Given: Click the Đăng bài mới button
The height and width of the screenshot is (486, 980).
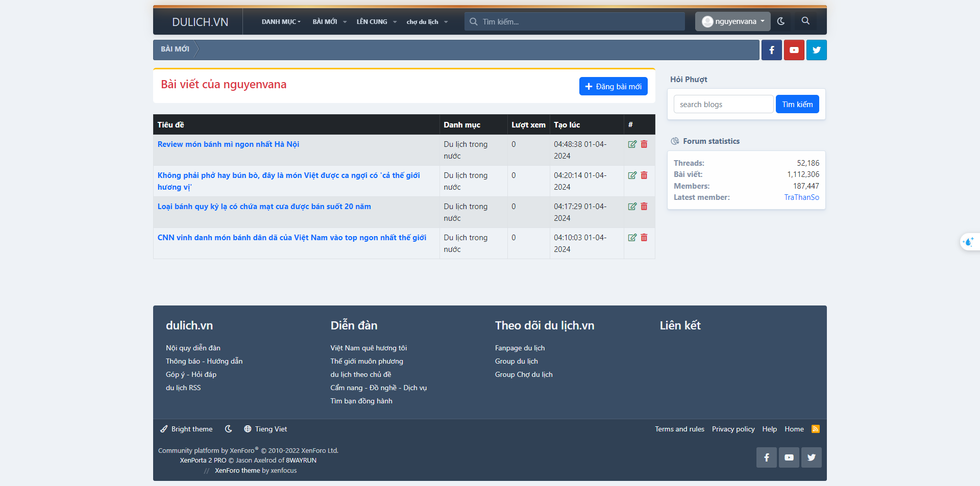Looking at the screenshot, I should [x=614, y=86].
